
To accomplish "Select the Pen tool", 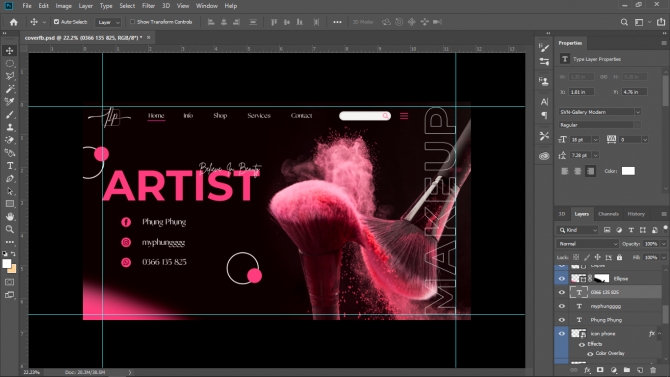I will (9, 178).
